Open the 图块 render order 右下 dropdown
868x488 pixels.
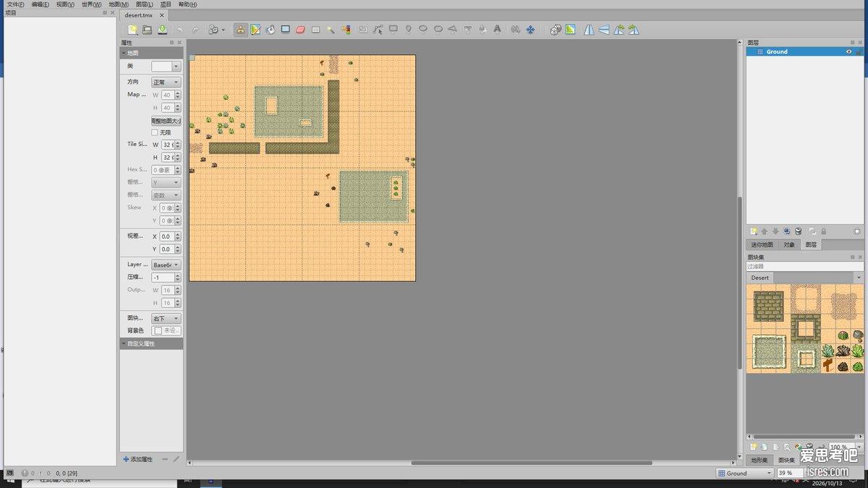click(x=166, y=319)
